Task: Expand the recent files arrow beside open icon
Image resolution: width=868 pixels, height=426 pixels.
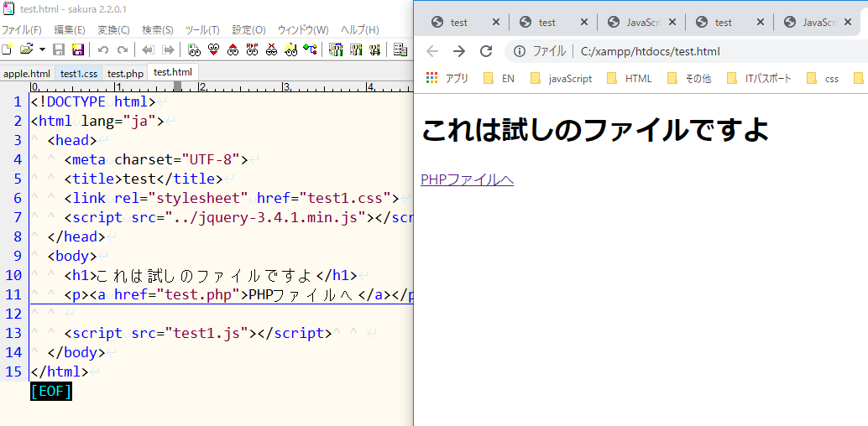Action: pyautogui.click(x=43, y=49)
